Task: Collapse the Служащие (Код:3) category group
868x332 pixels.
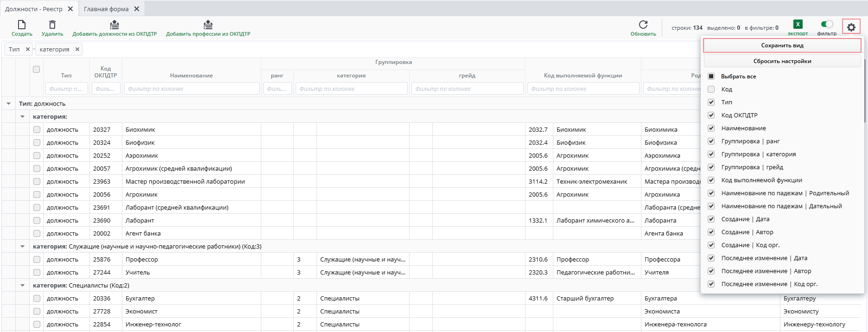Action: [x=22, y=247]
